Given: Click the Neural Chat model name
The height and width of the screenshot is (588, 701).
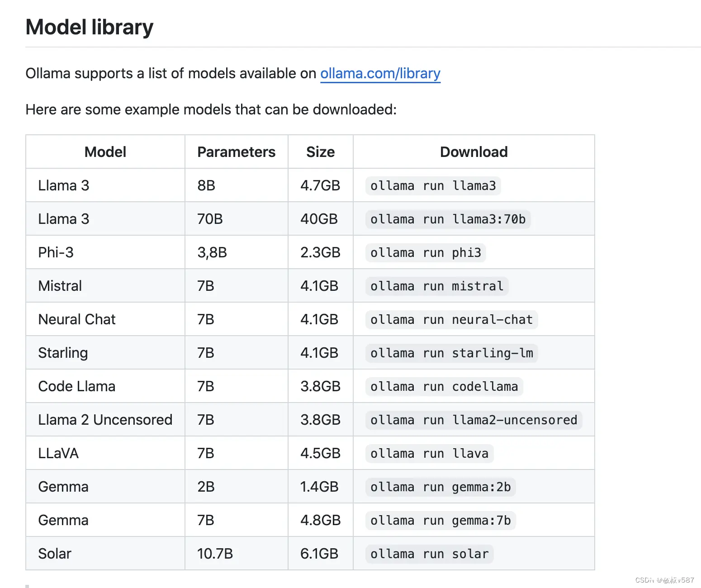Looking at the screenshot, I should tap(77, 319).
